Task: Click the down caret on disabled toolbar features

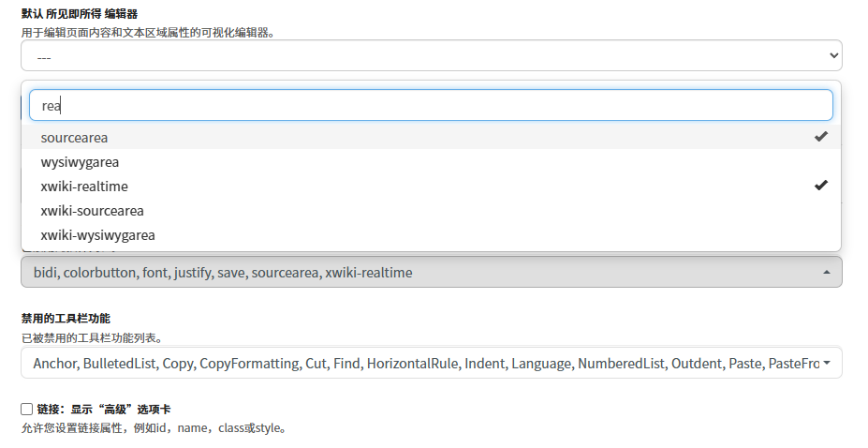Action: click(827, 363)
